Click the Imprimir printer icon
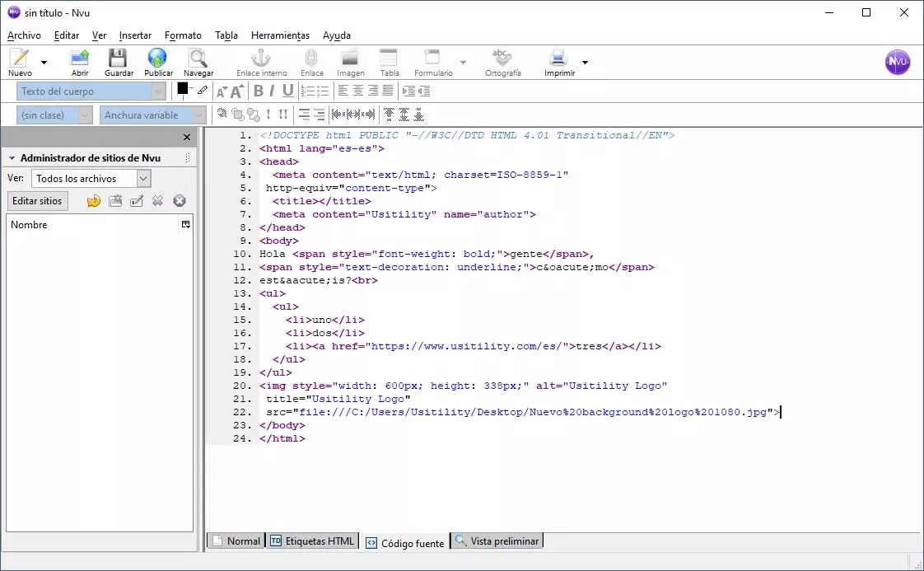Viewport: 924px width, 571px height. tap(558, 59)
